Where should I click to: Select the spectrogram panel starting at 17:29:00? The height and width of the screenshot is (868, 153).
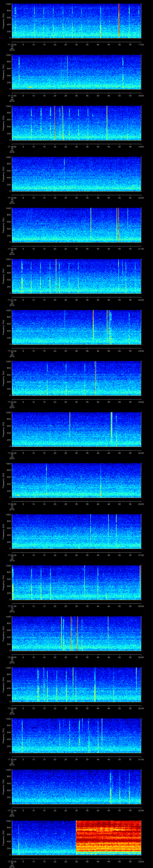point(76,685)
